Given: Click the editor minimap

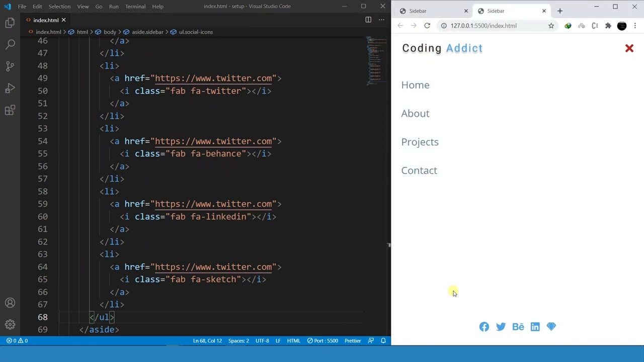Looking at the screenshot, I should [376, 60].
